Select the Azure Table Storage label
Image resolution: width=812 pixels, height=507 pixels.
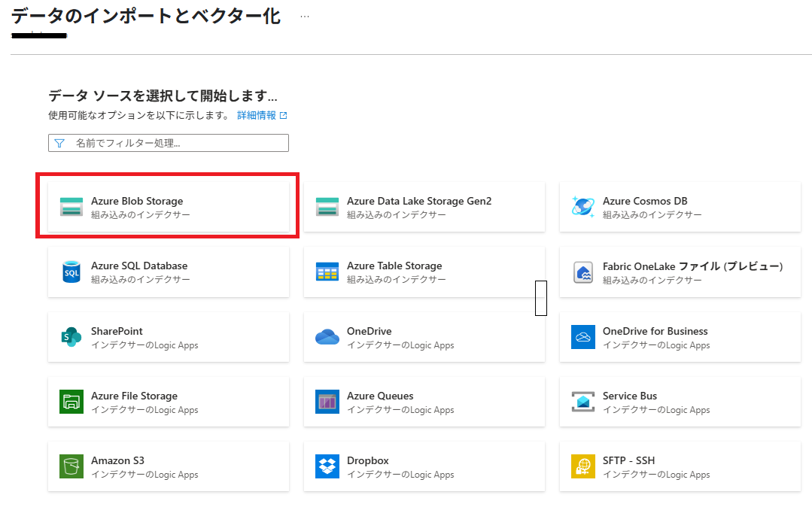394,266
